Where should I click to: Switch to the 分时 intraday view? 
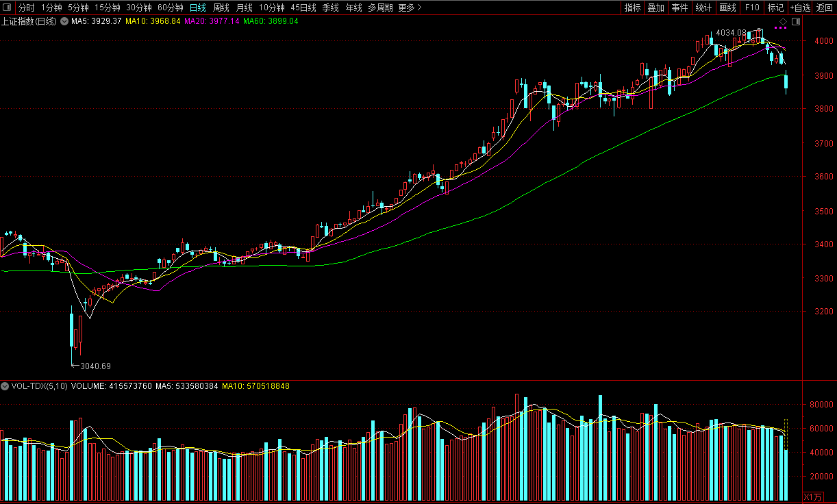pyautogui.click(x=26, y=8)
